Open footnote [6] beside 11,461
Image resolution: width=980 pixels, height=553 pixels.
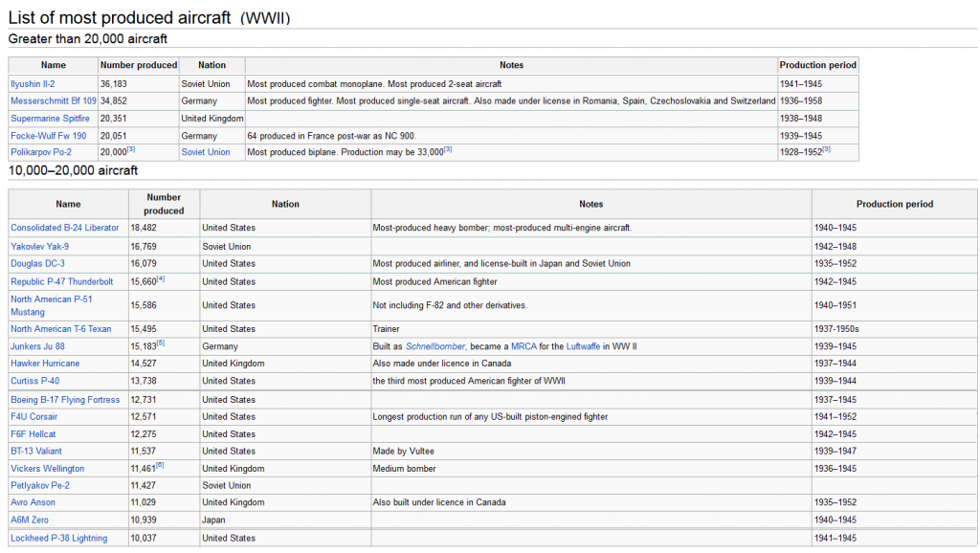click(x=160, y=466)
